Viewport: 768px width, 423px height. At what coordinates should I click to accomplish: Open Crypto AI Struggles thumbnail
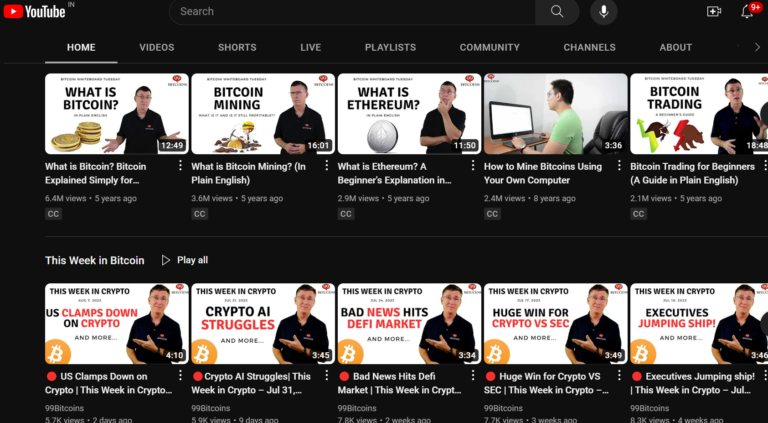coord(263,324)
